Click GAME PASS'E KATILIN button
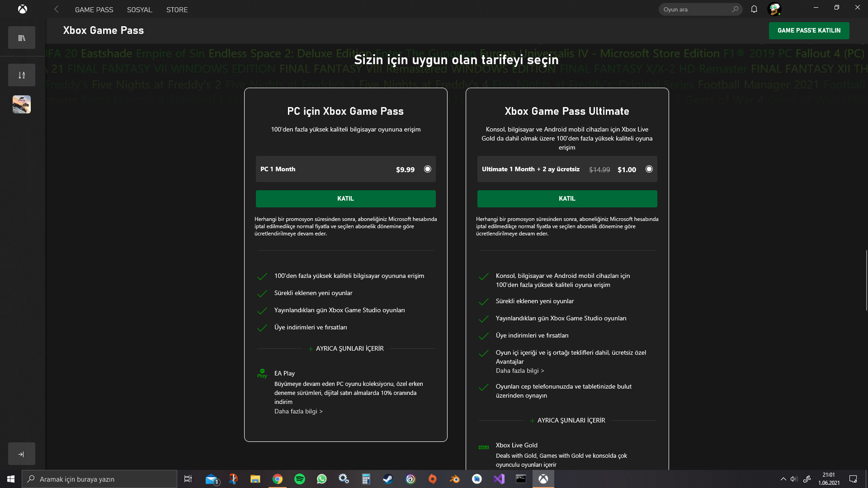Screen dimensions: 868x488 (809, 30)
